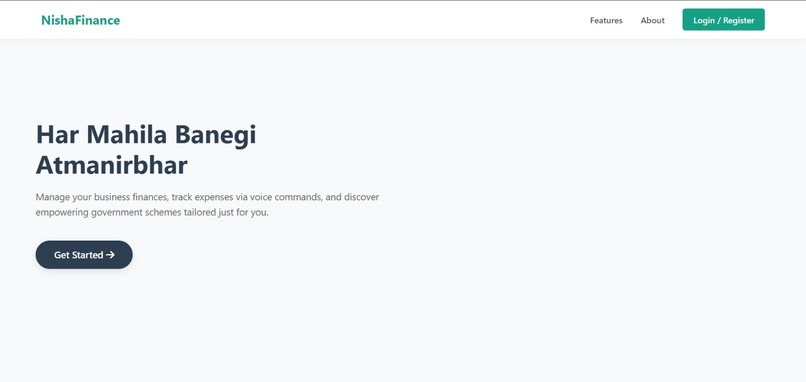806x382 pixels.
Task: Click the Login / Register button
Action: pyautogui.click(x=723, y=20)
